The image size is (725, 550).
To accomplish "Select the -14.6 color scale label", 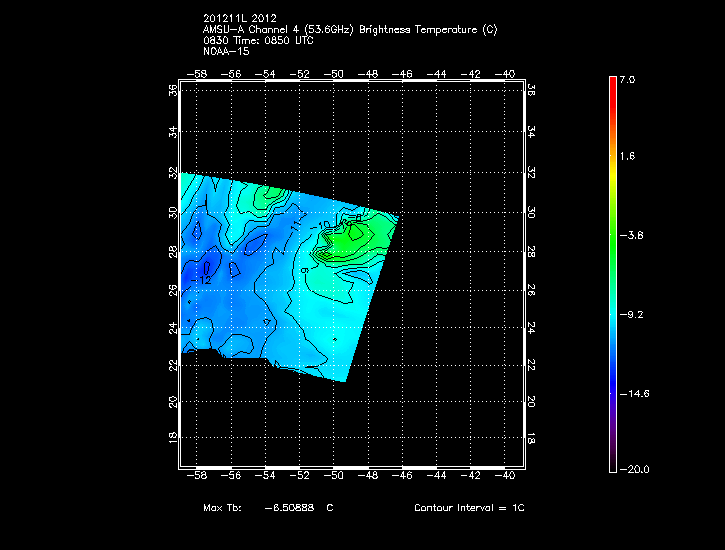I will [x=636, y=393].
